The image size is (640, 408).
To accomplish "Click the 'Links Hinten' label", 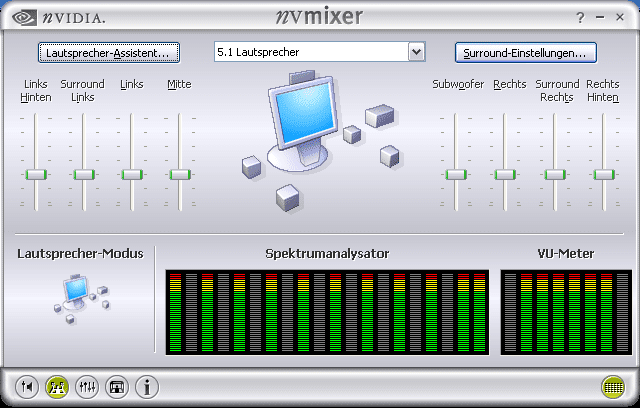I will 36,91.
